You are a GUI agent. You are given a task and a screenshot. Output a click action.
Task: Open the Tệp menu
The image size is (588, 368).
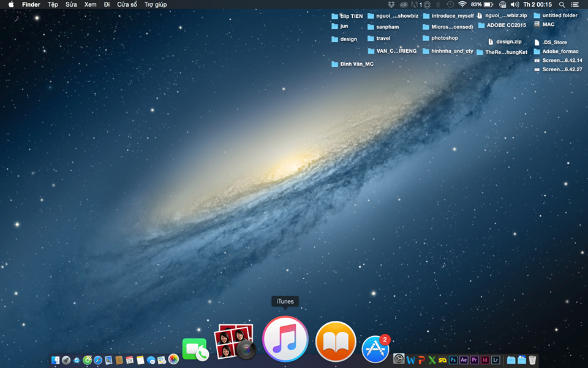(53, 4)
